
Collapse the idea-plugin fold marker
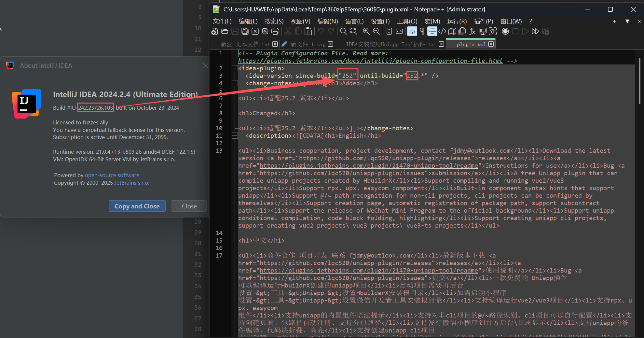point(234,68)
